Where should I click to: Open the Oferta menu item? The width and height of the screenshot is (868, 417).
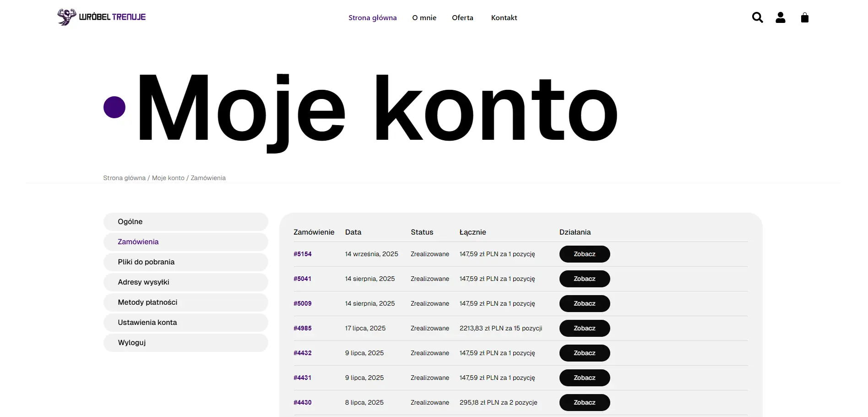tap(462, 17)
